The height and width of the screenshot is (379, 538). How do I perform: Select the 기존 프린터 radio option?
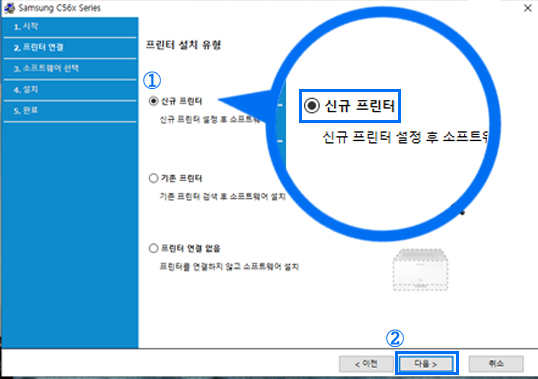coord(153,178)
